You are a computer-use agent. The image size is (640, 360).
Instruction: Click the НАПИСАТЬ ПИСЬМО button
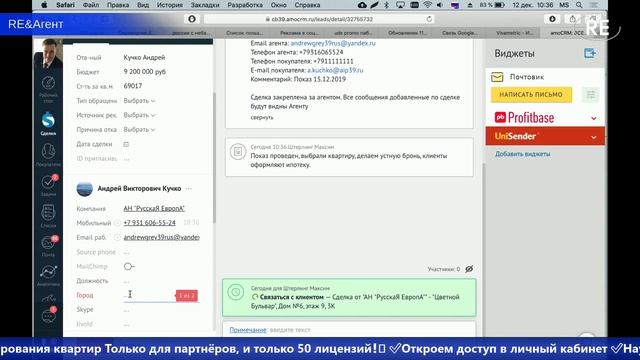(x=531, y=95)
